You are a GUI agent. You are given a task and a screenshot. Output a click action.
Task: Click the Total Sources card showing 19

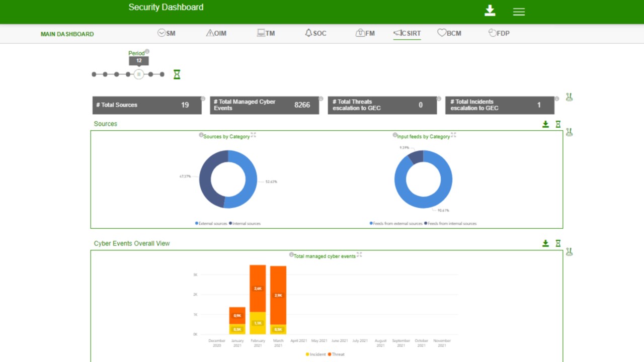(x=147, y=105)
